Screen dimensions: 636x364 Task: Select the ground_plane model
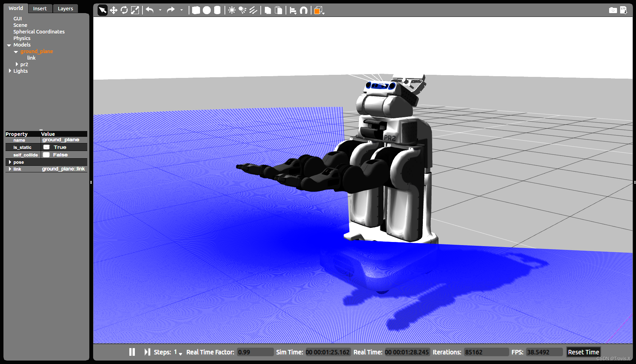point(37,51)
